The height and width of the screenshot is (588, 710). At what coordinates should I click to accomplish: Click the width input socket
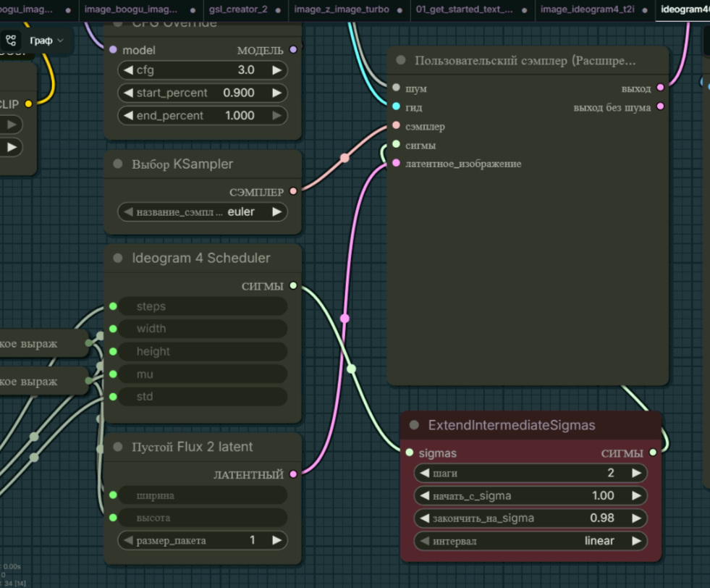tap(113, 329)
